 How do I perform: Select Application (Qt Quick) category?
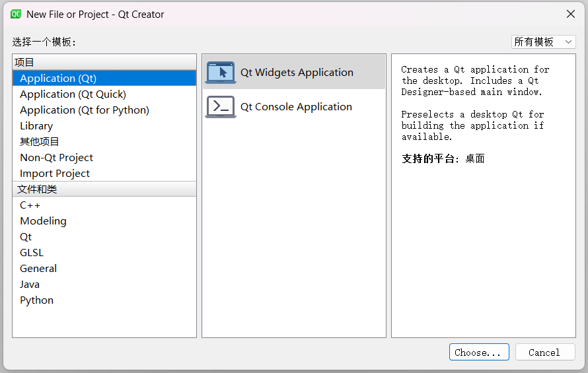click(x=104, y=94)
